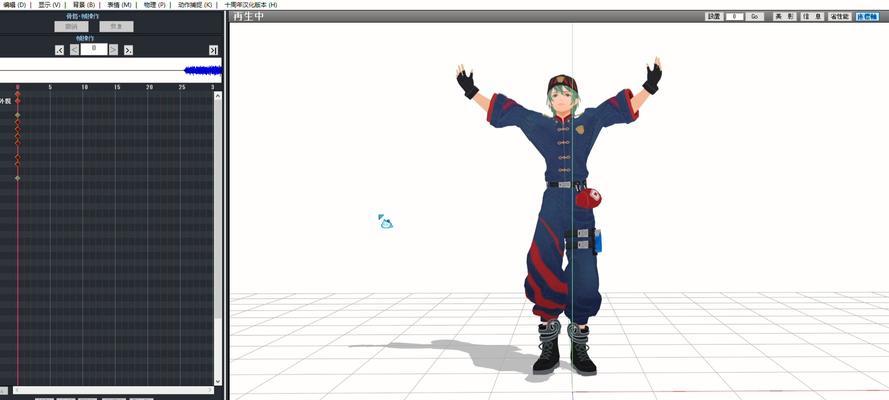
Task: Click the timeline vertical scrollbar thumb
Action: click(218, 208)
